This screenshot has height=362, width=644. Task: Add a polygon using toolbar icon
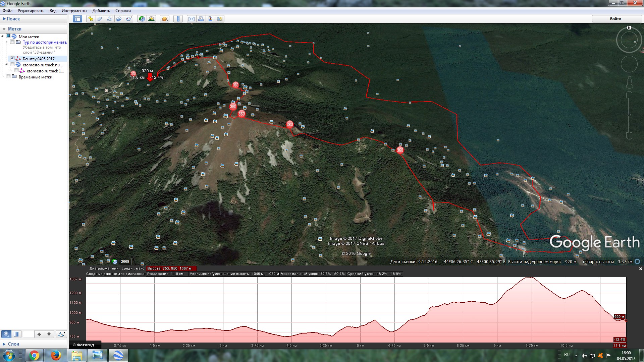point(100,19)
